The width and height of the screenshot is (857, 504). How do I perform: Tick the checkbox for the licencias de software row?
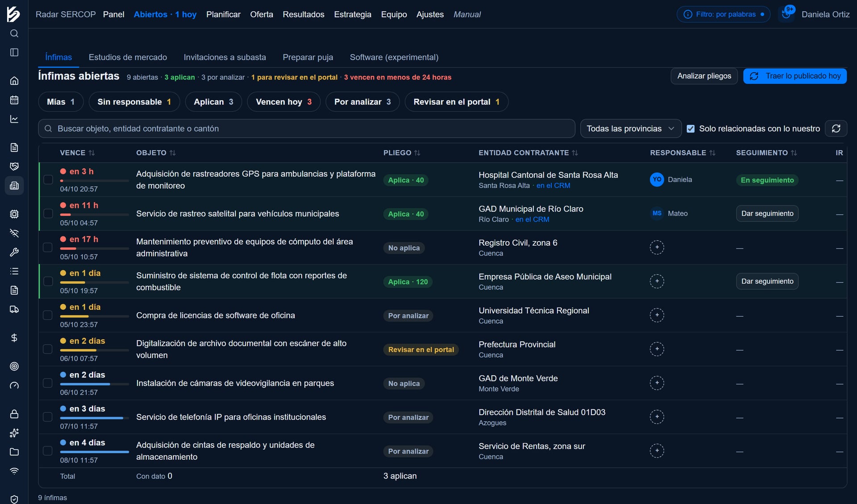(48, 315)
